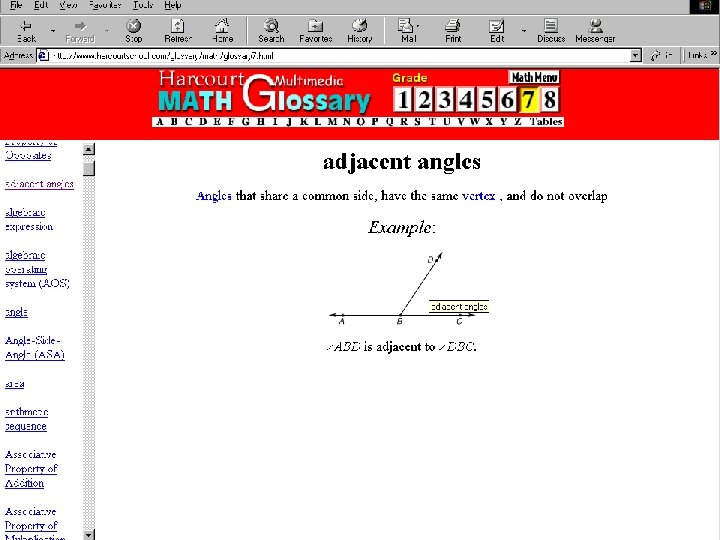Click in the address URL field
This screenshot has width=720, height=540.
pyautogui.click(x=340, y=56)
